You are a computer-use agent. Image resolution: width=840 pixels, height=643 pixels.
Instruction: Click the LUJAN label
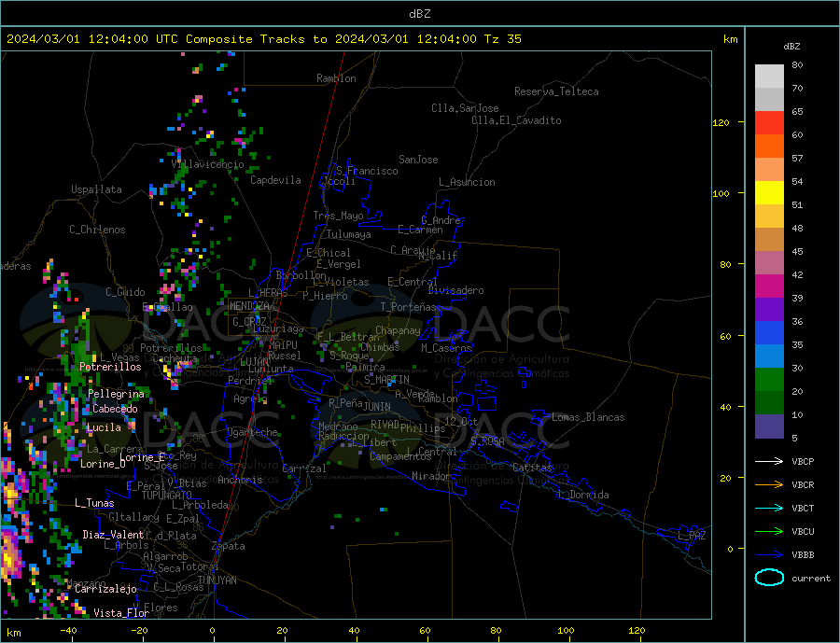255,363
